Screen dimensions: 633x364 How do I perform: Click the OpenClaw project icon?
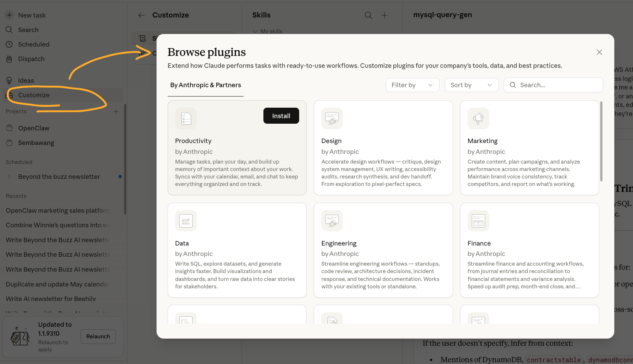[x=9, y=128]
